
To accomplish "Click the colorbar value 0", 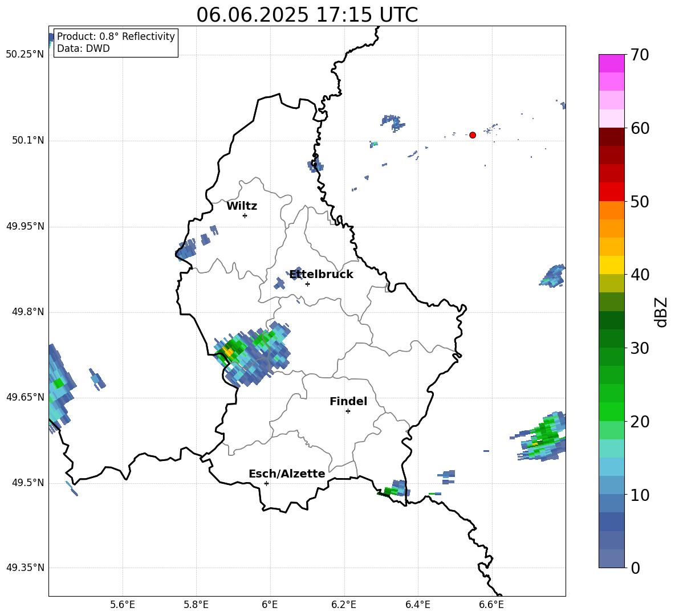I will pos(635,568).
